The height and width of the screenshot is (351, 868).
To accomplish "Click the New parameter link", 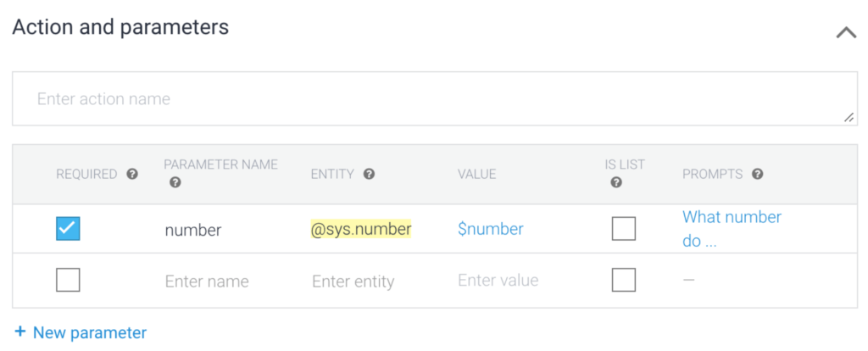I will click(89, 332).
